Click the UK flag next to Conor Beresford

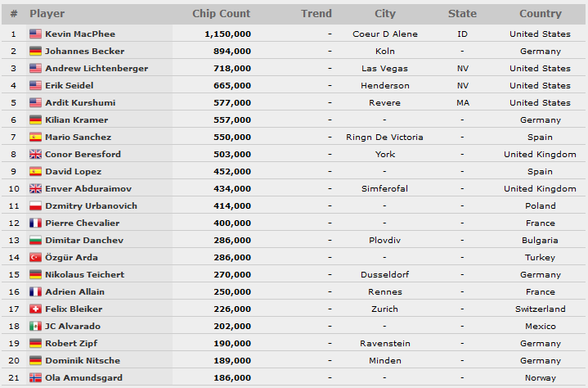coord(36,155)
